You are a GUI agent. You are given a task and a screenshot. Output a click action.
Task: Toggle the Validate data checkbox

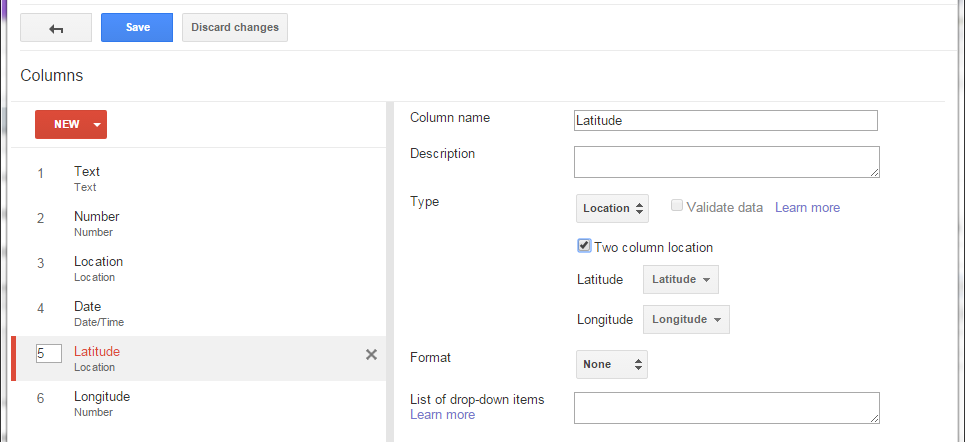(x=677, y=206)
